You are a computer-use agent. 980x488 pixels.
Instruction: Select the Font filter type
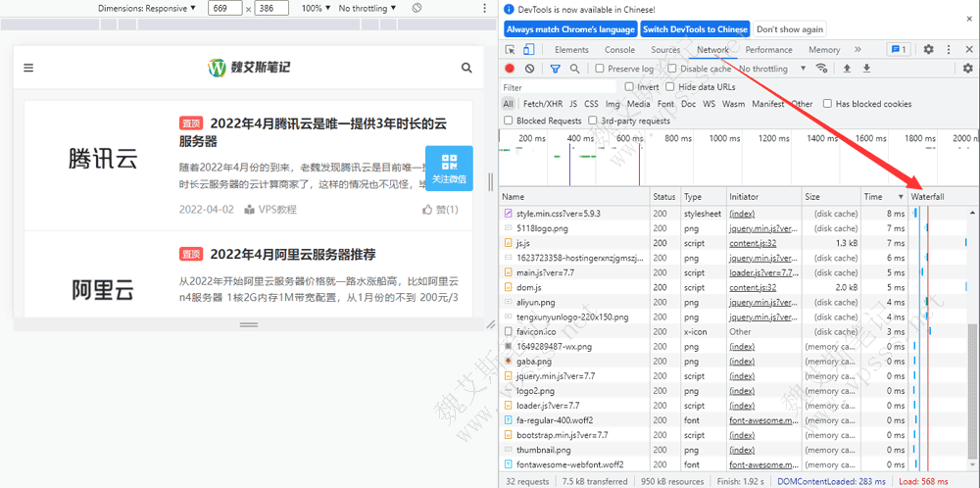point(666,104)
